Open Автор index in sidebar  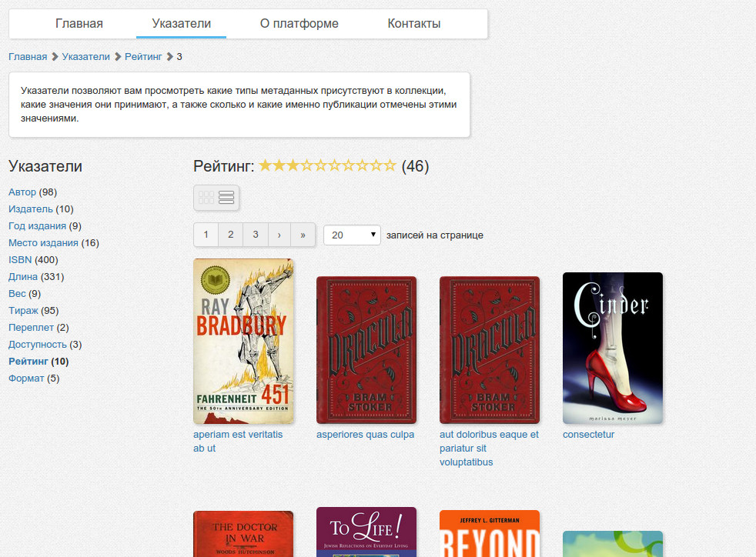coord(22,192)
